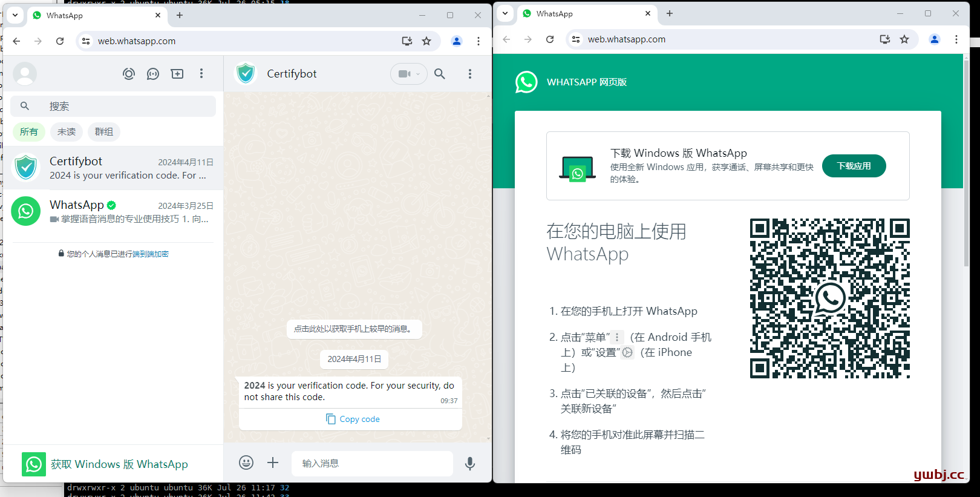Screen dimensions: 980x497
Task: Start a new chat with the plus icon
Action: 177,74
